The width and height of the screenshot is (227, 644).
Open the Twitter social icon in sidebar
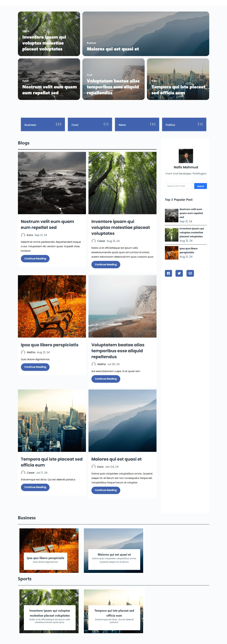[179, 273]
